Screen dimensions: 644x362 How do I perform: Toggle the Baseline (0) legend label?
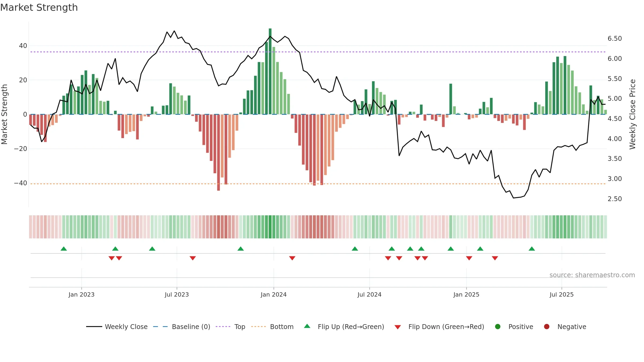[x=191, y=327]
